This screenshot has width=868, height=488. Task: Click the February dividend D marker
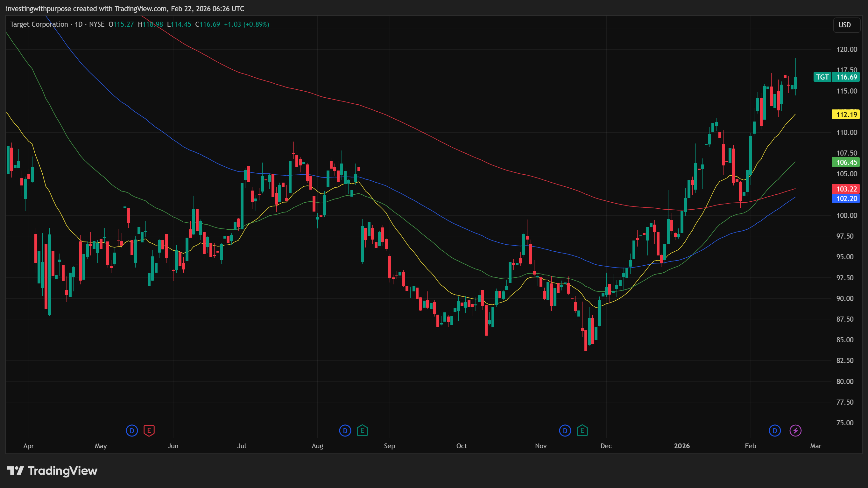pyautogui.click(x=775, y=430)
